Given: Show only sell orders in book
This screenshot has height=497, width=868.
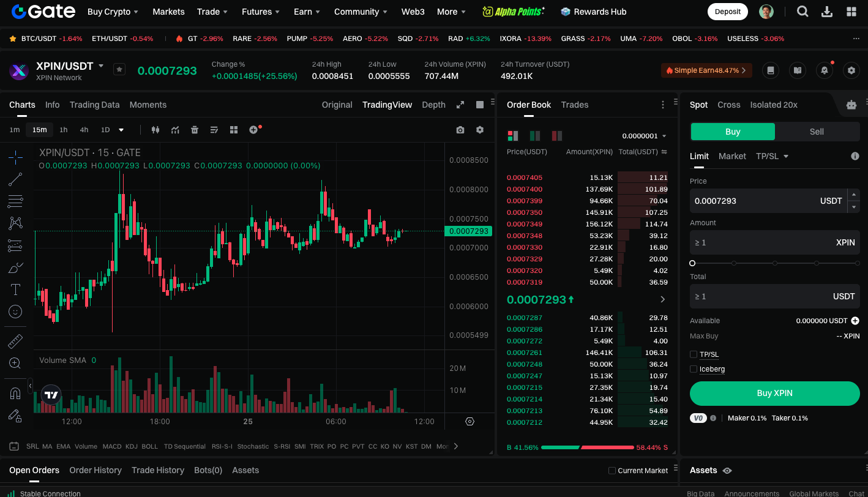Looking at the screenshot, I should coord(557,135).
